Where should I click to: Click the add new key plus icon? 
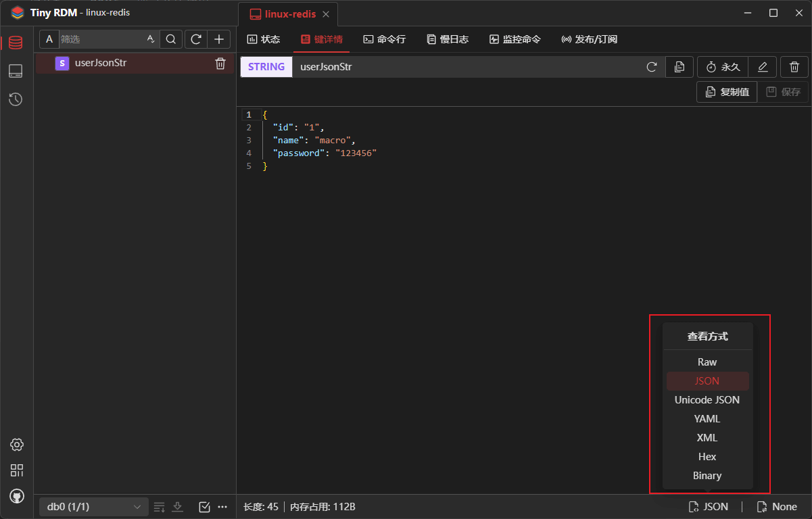(x=218, y=39)
